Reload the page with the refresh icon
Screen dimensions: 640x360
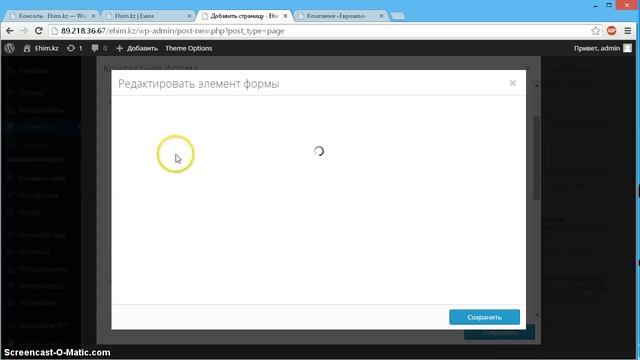pos(38,31)
